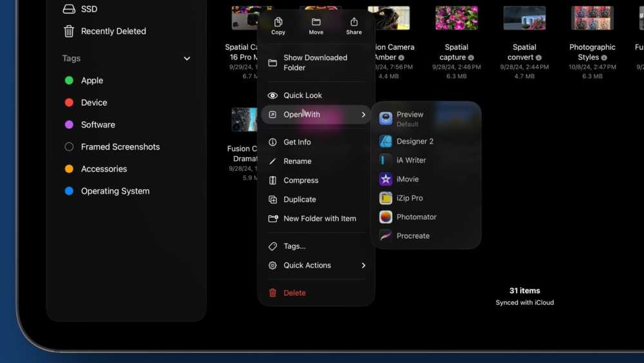Image resolution: width=644 pixels, height=363 pixels.
Task: Open with Procreate app icon
Action: 386,236
